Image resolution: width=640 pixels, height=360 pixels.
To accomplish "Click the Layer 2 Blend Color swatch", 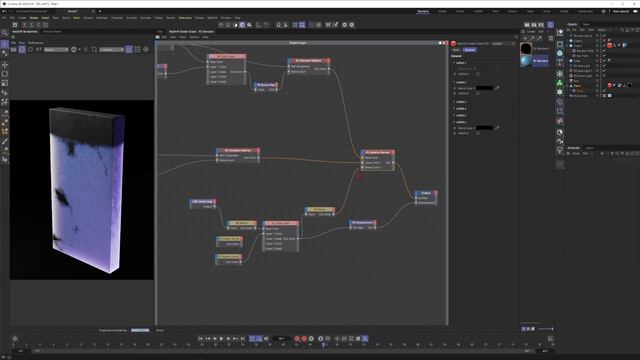I will 484,88.
